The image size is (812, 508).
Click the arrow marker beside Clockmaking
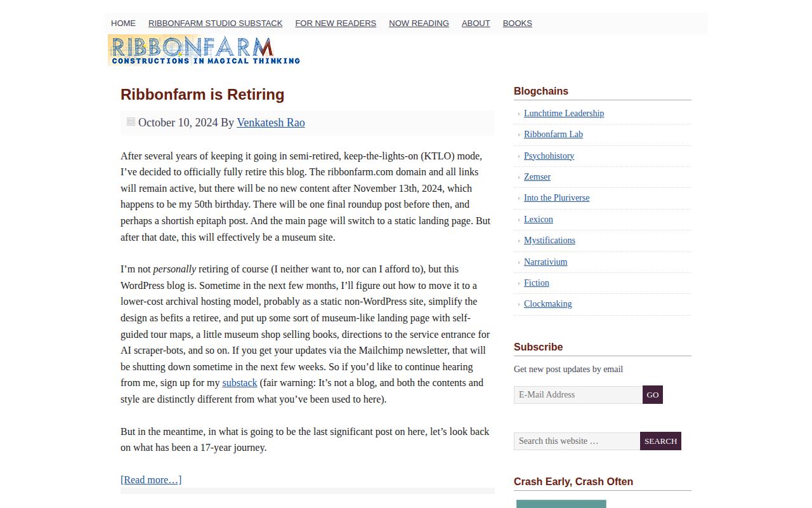[519, 304]
